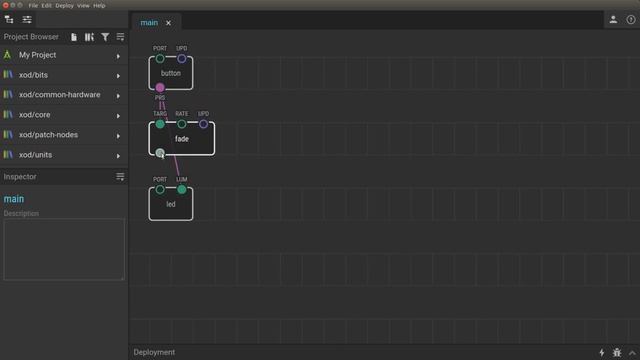Select the fade node
The image size is (640, 360).
click(182, 139)
